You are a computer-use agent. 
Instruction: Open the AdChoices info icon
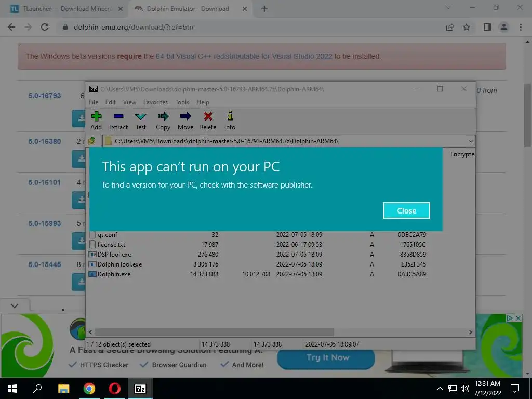tap(510, 318)
